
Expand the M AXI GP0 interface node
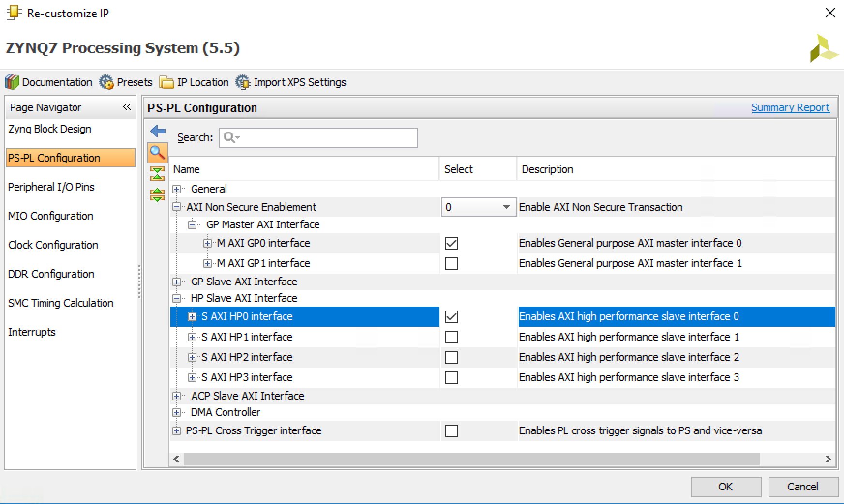tap(208, 243)
